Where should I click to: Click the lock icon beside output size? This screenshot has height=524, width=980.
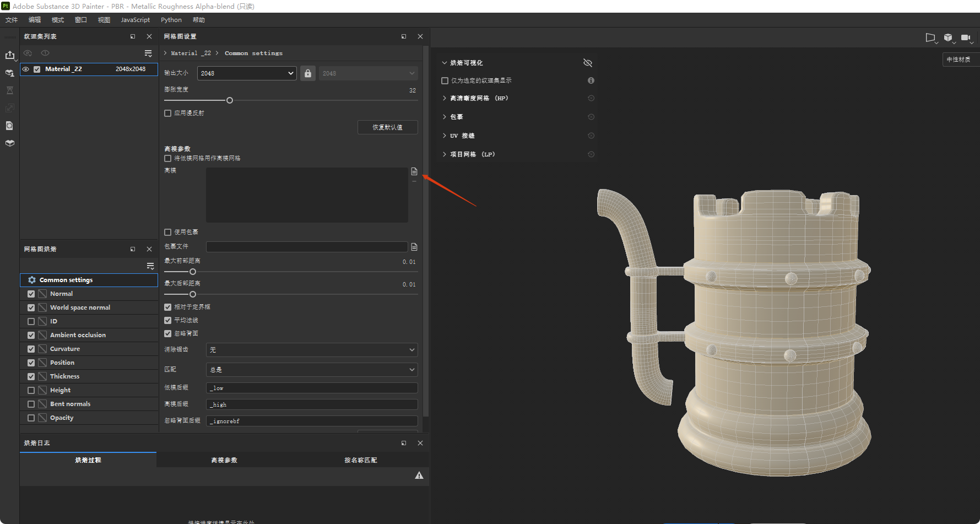click(308, 73)
